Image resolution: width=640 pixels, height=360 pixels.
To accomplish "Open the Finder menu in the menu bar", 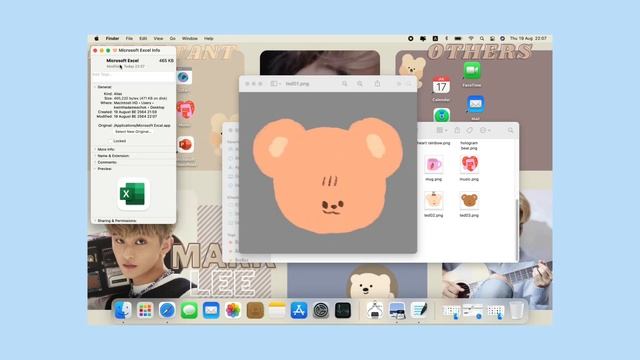I will pos(112,38).
